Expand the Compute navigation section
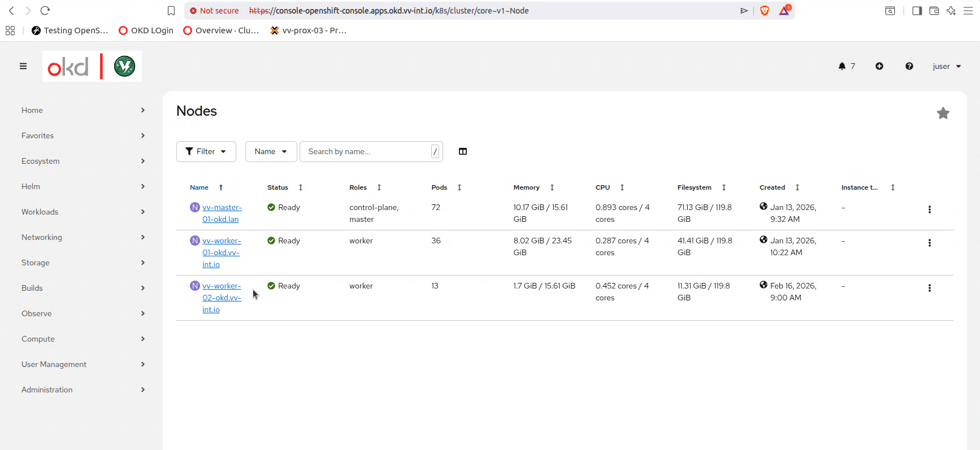The image size is (980, 450). [x=83, y=339]
